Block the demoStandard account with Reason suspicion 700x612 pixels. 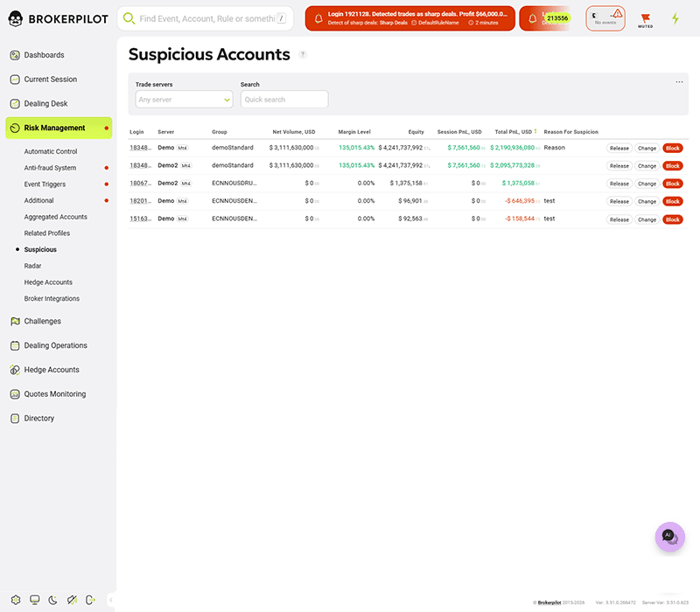672,148
